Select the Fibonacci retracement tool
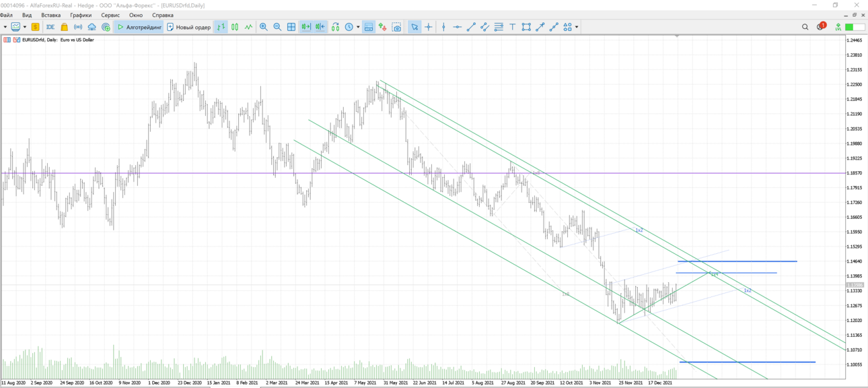The image size is (868, 388). point(499,27)
